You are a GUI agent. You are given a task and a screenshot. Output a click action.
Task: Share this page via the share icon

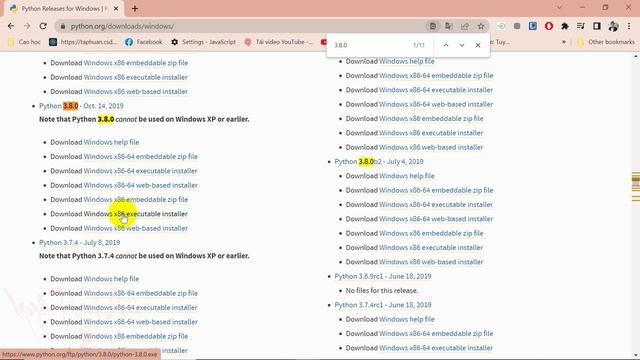[x=464, y=26]
